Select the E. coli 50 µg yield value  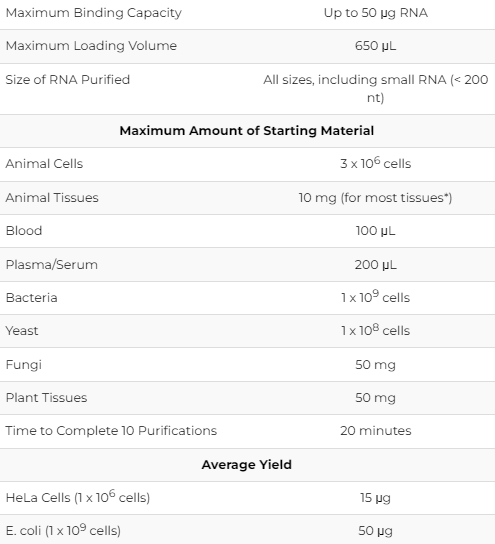(375, 531)
